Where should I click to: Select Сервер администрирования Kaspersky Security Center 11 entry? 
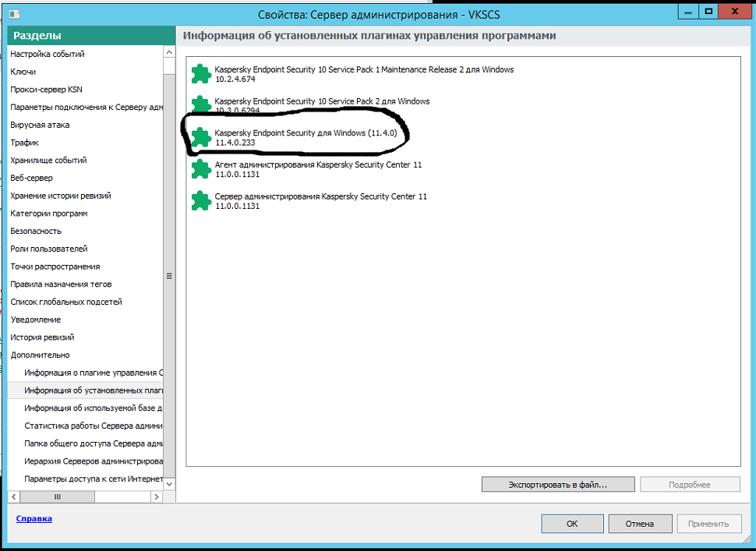(x=320, y=201)
